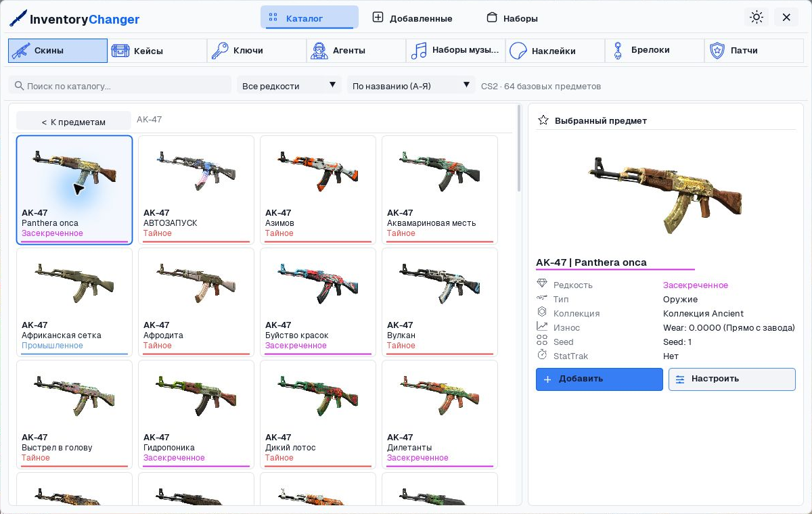Click the AK-47 breadcrumb label
Viewport: 812px width, 514px height.
coord(149,120)
